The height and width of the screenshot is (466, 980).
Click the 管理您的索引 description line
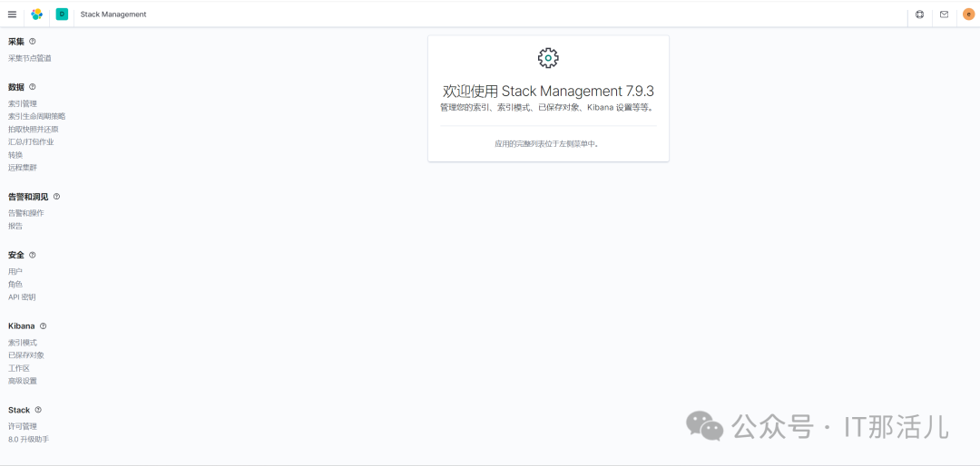click(x=548, y=108)
